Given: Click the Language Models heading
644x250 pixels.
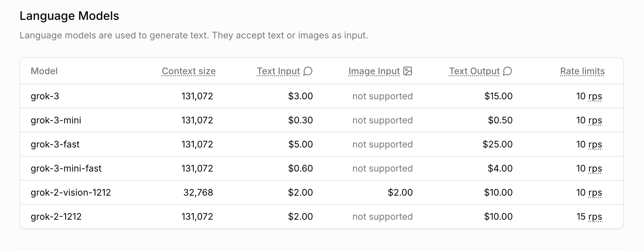Looking at the screenshot, I should [x=69, y=16].
